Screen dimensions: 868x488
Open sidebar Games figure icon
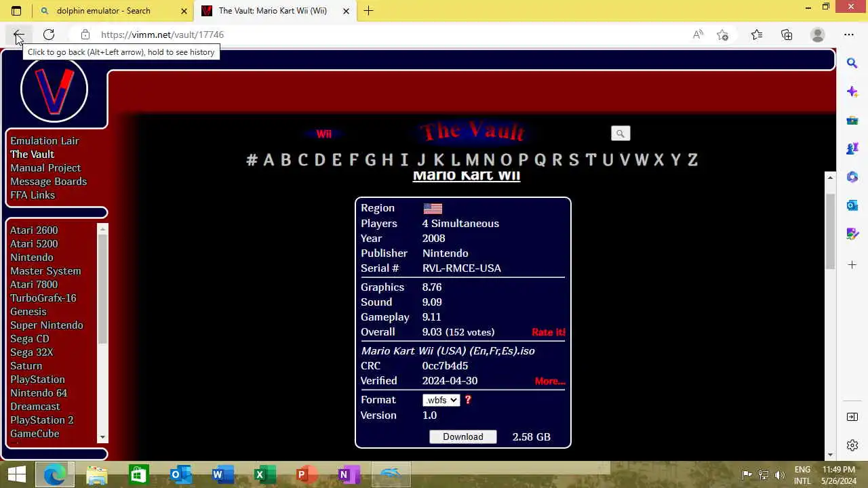pos(852,148)
